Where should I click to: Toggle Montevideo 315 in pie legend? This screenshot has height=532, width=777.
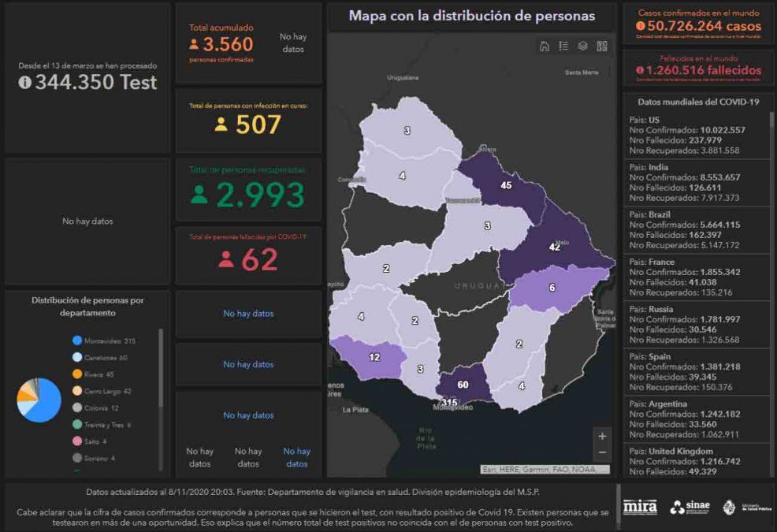[104, 340]
